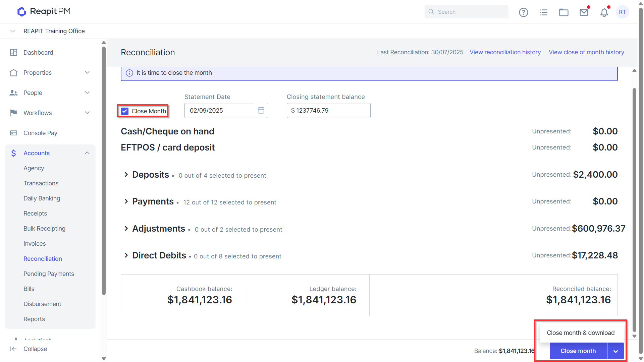The image size is (644, 362).
Task: Open the folder icon in top bar
Action: (x=564, y=12)
